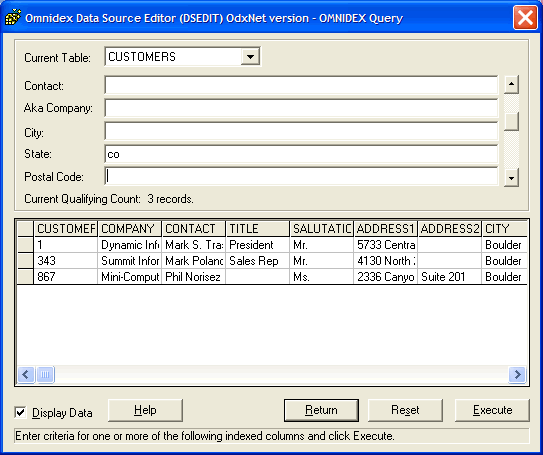
Task: Click the CITY column header
Action: click(505, 229)
